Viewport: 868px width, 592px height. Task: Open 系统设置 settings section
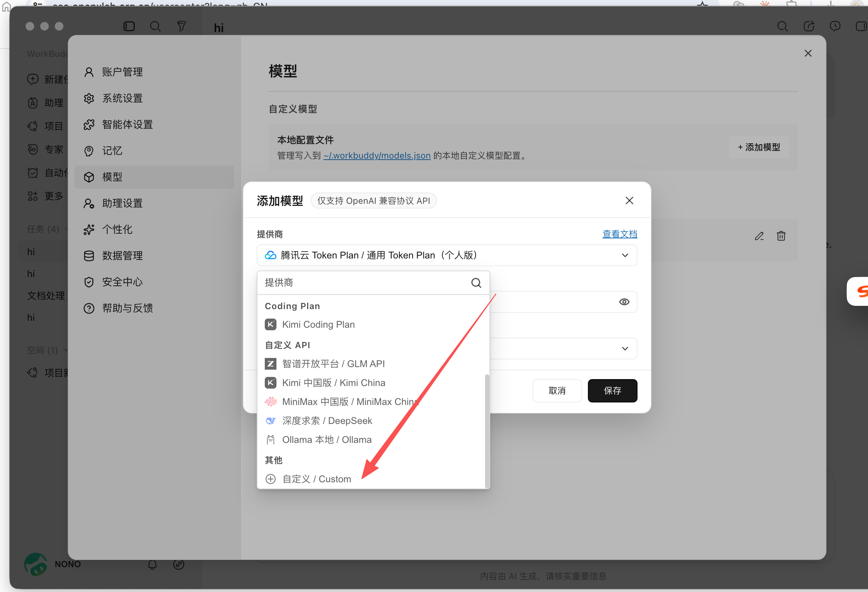click(x=154, y=98)
